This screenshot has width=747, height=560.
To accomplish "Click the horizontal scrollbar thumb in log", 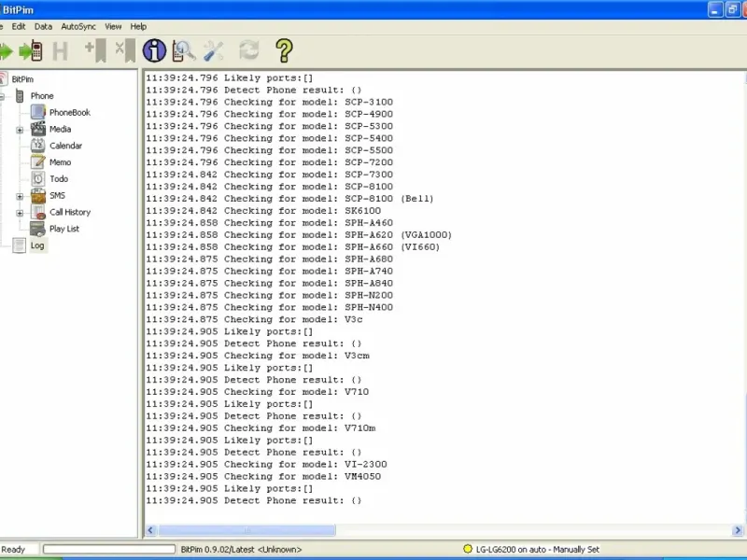I will [x=247, y=530].
